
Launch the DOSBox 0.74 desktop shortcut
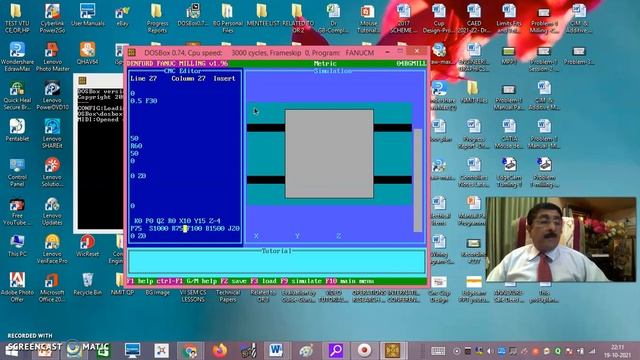tap(193, 16)
